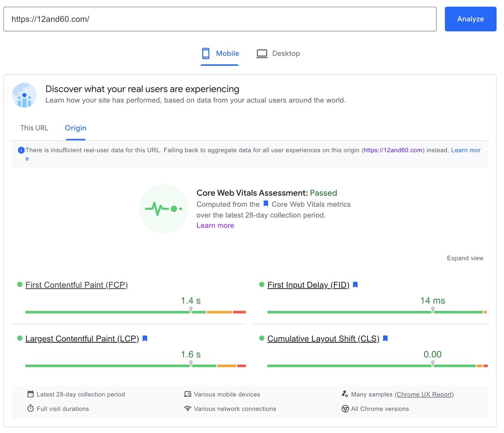Click green status dot beside FID
The height and width of the screenshot is (433, 504).
coord(262,285)
